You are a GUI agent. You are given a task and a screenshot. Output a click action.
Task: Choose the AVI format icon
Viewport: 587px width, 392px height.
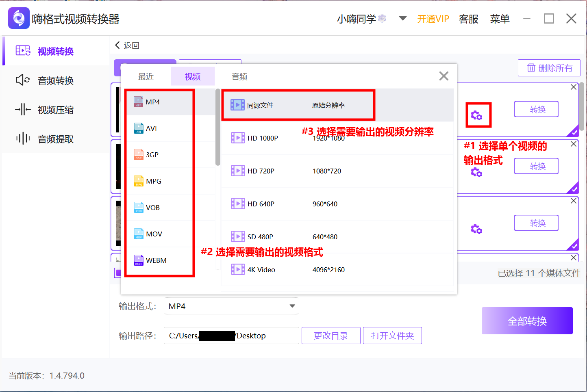[139, 128]
